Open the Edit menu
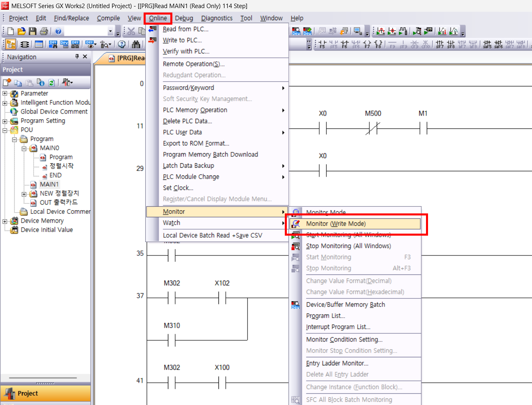The image size is (532, 405). pos(41,18)
